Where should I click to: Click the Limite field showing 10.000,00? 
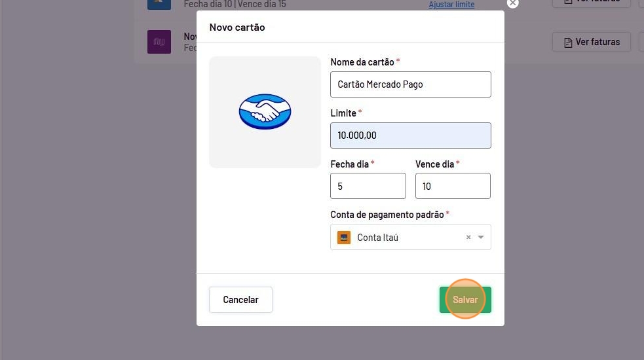[410, 135]
